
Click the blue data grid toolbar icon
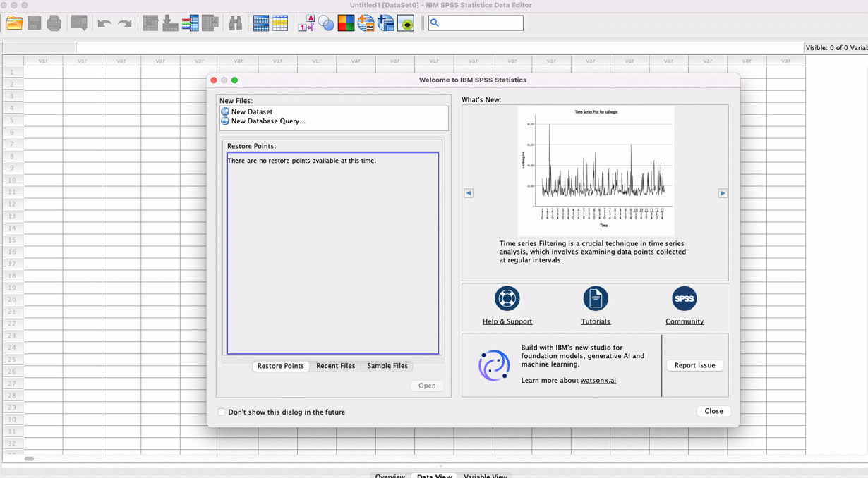click(x=261, y=23)
